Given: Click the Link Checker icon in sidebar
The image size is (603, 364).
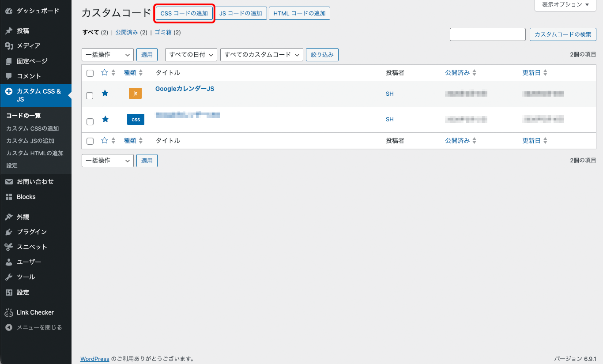Looking at the screenshot, I should coord(8,313).
